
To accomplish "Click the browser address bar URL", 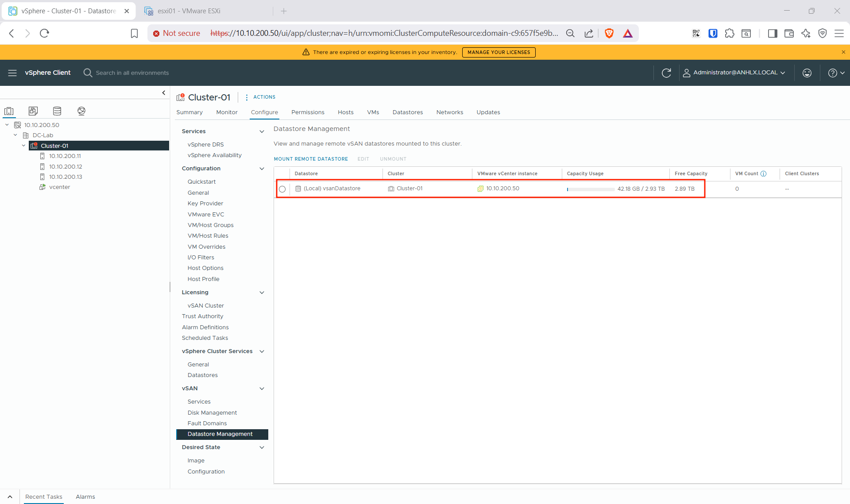I will tap(384, 33).
